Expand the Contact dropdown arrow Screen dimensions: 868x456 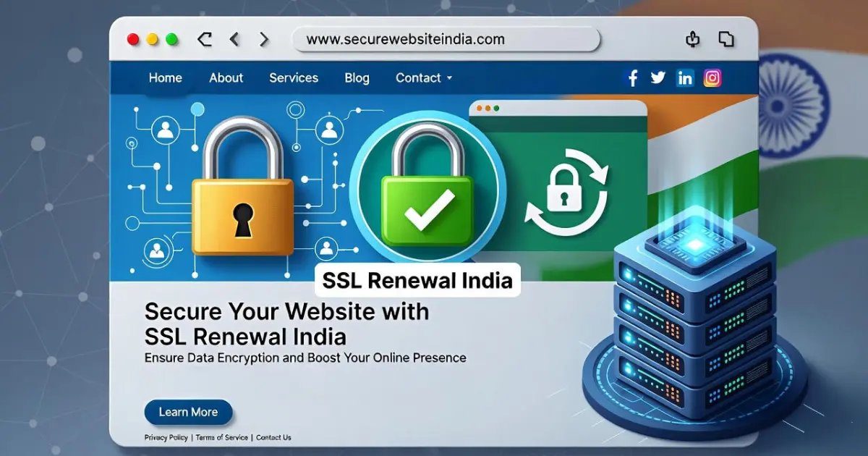449,78
